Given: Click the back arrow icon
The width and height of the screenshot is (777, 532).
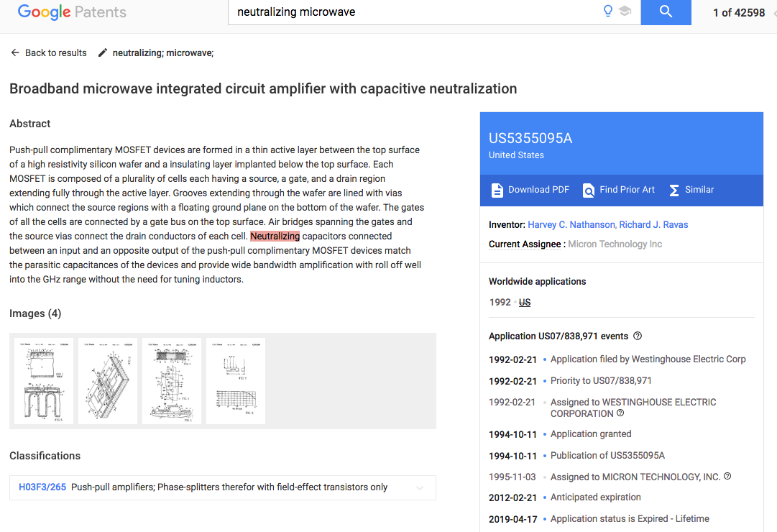Looking at the screenshot, I should (15, 52).
